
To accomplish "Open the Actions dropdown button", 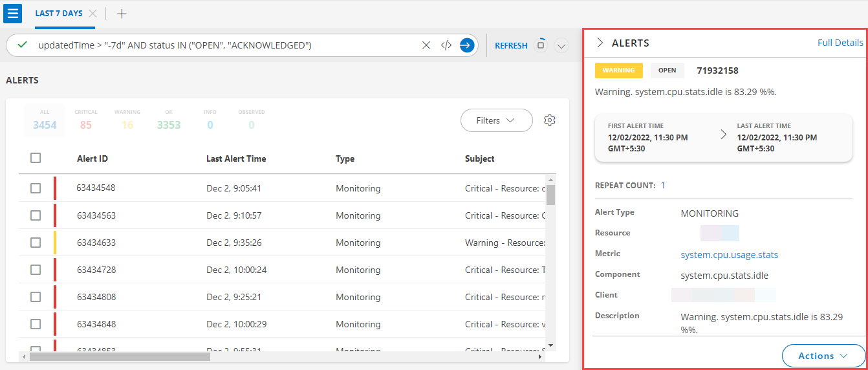I will pos(823,356).
